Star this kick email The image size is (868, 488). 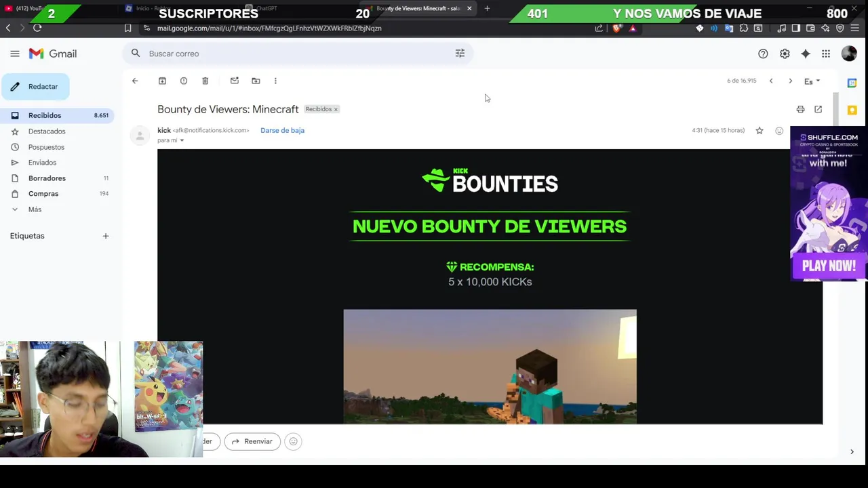click(x=759, y=130)
